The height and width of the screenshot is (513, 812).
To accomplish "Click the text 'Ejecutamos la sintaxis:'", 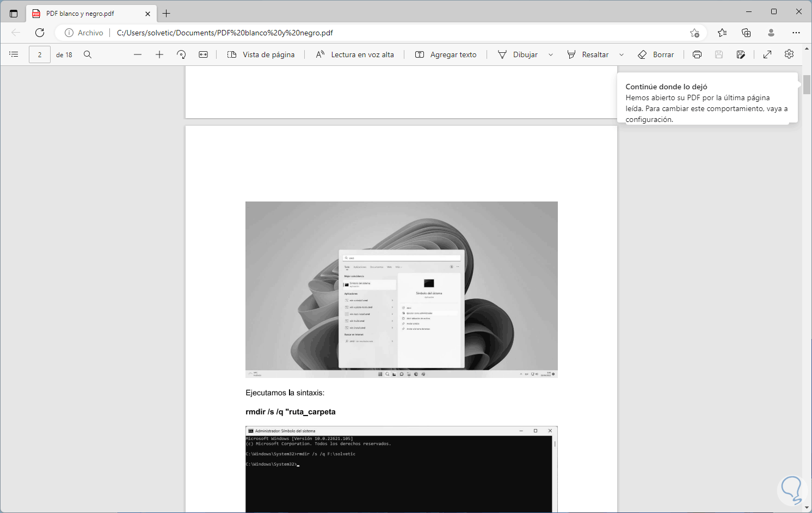I will coord(285,393).
